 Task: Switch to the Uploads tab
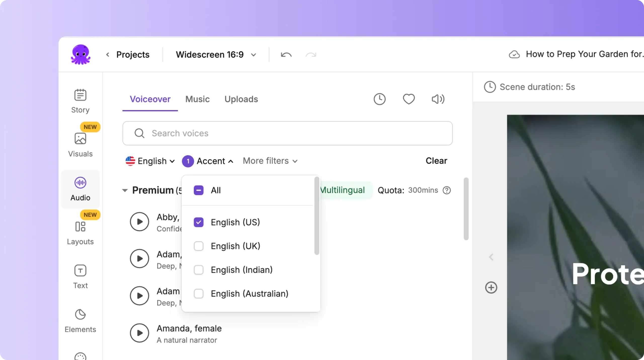(x=241, y=99)
